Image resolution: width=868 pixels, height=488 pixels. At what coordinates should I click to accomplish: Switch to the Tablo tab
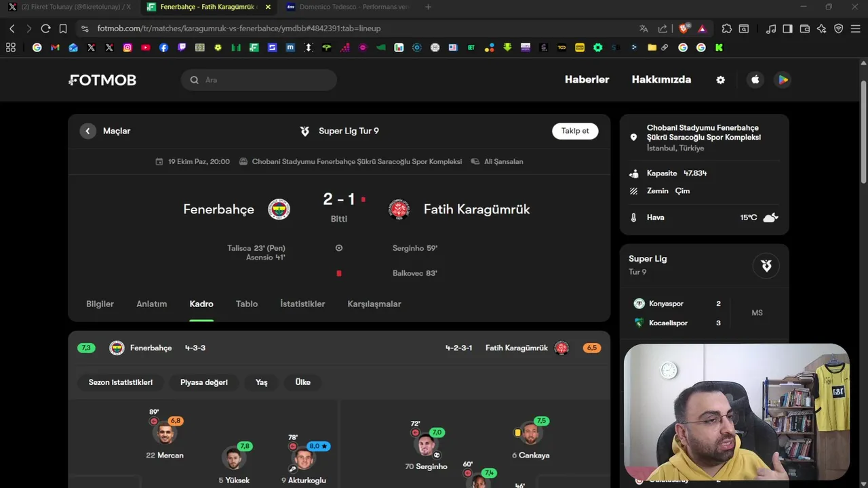click(247, 304)
